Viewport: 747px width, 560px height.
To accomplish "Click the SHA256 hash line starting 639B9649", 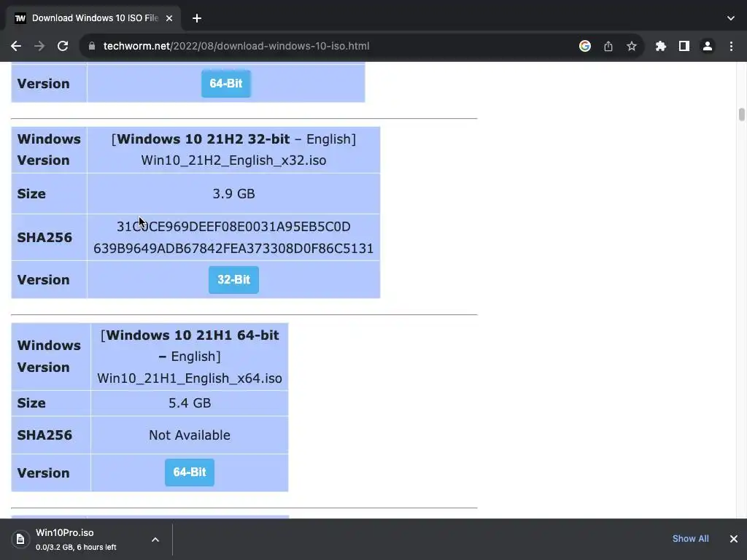I will (x=233, y=249).
